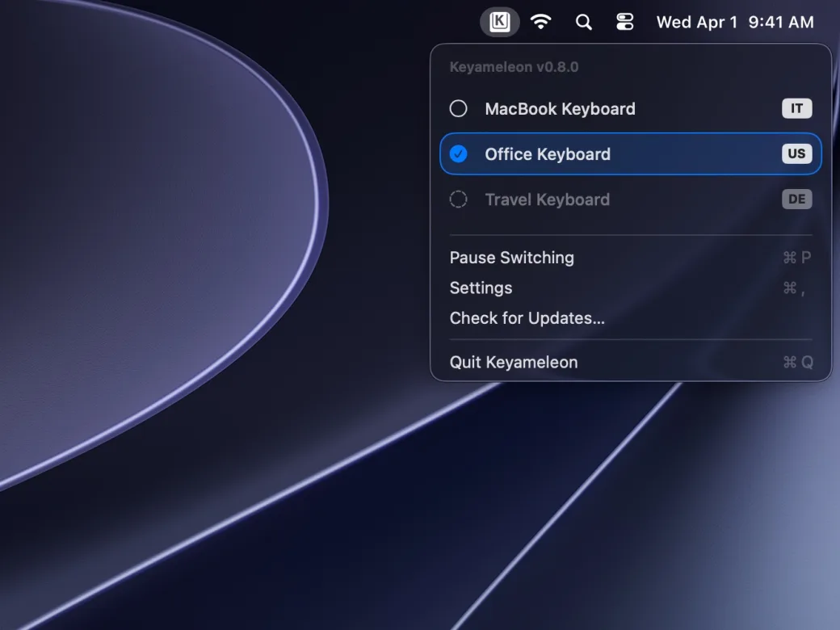The width and height of the screenshot is (840, 630).
Task: Select the checked Office Keyboard radio button
Action: point(458,154)
